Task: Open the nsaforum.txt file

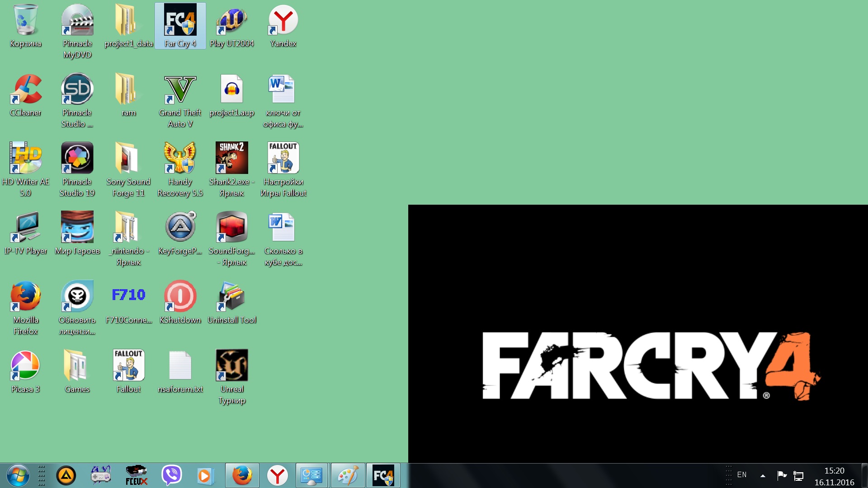Action: (180, 366)
